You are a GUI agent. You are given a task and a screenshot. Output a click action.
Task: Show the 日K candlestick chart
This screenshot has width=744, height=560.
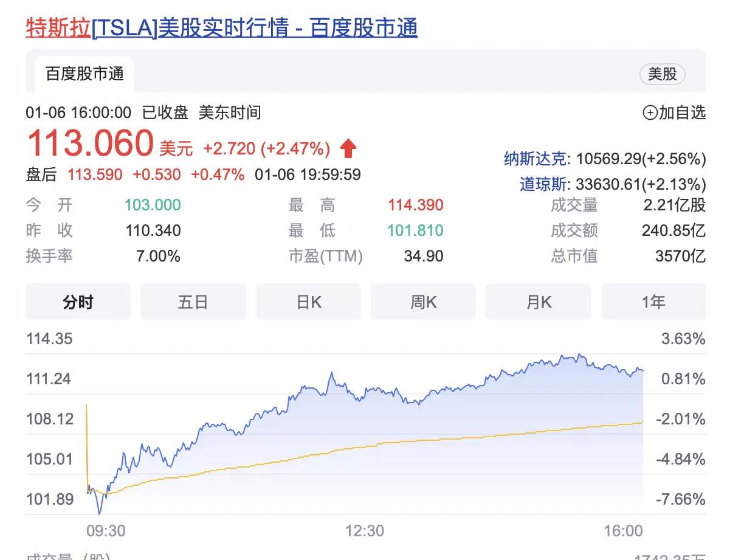tap(308, 302)
